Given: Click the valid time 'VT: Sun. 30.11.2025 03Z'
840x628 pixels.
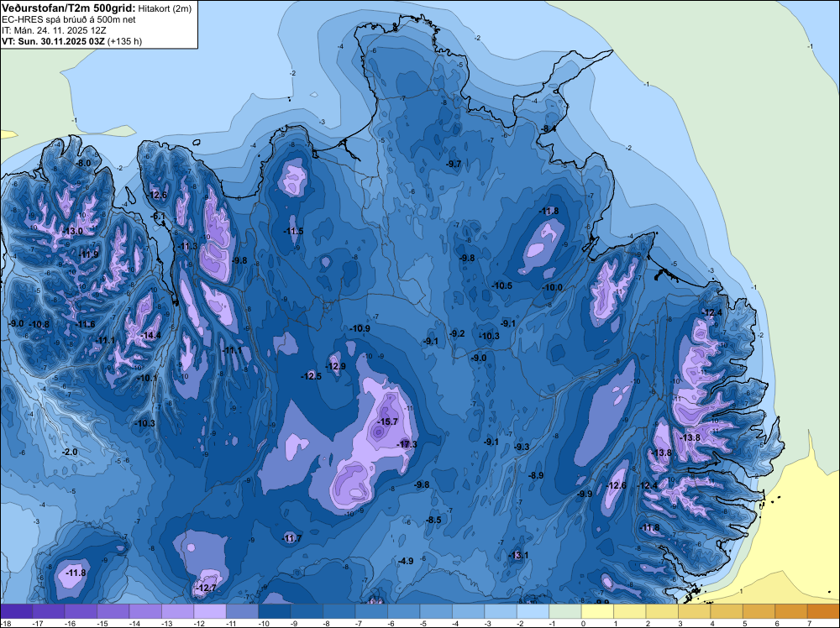Looking at the screenshot, I should [53, 41].
